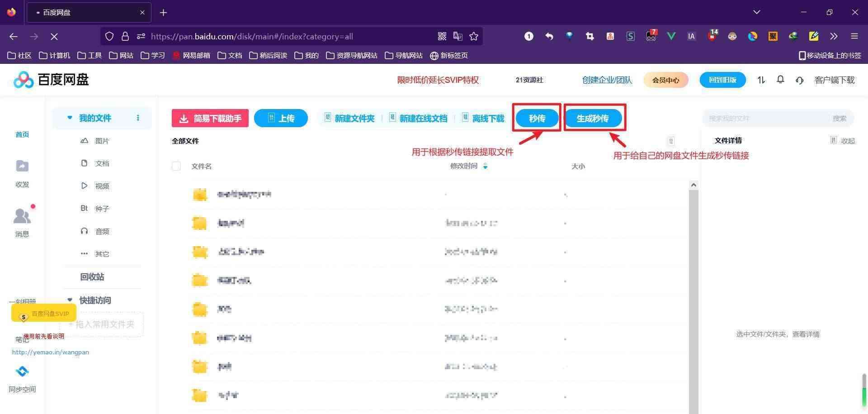Click 新建在线文档

coord(418,118)
